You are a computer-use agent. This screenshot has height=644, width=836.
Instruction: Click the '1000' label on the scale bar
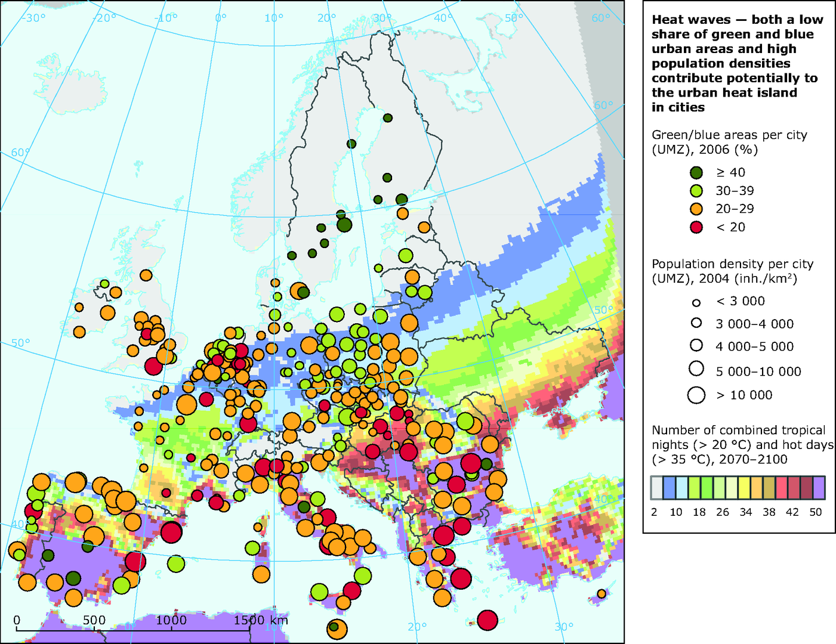click(x=171, y=620)
